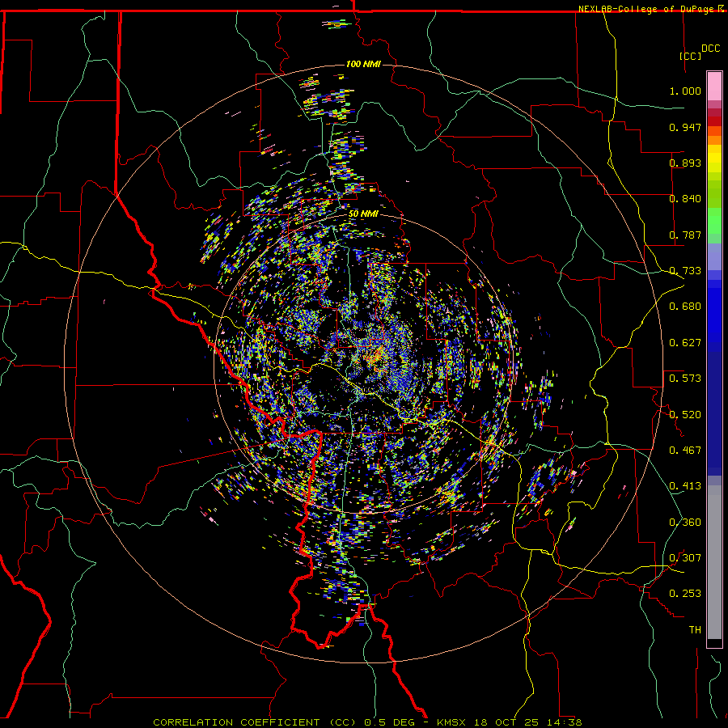728x728 pixels.
Task: Click the 0.307 scale value
Action: (685, 558)
